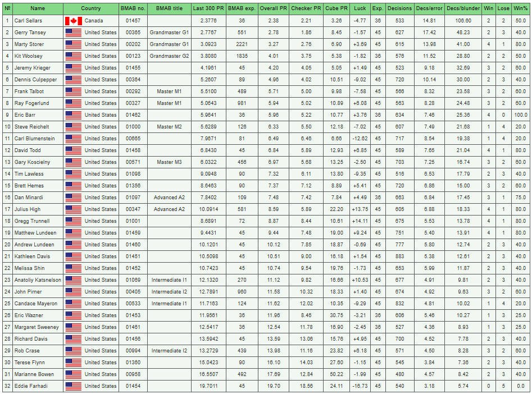Click Luck value -16.73
532x394 pixels.
tap(360, 386)
